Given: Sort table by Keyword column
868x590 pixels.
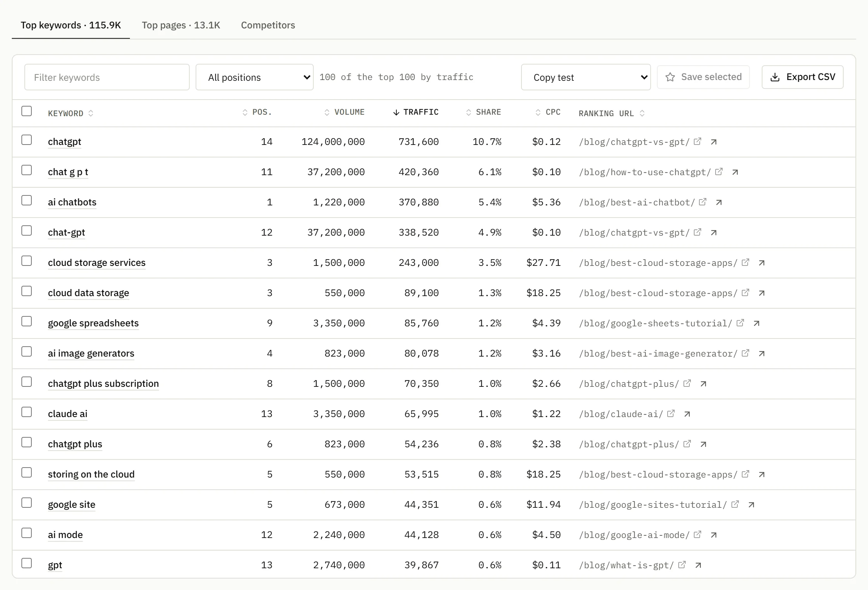Looking at the screenshot, I should [x=70, y=113].
